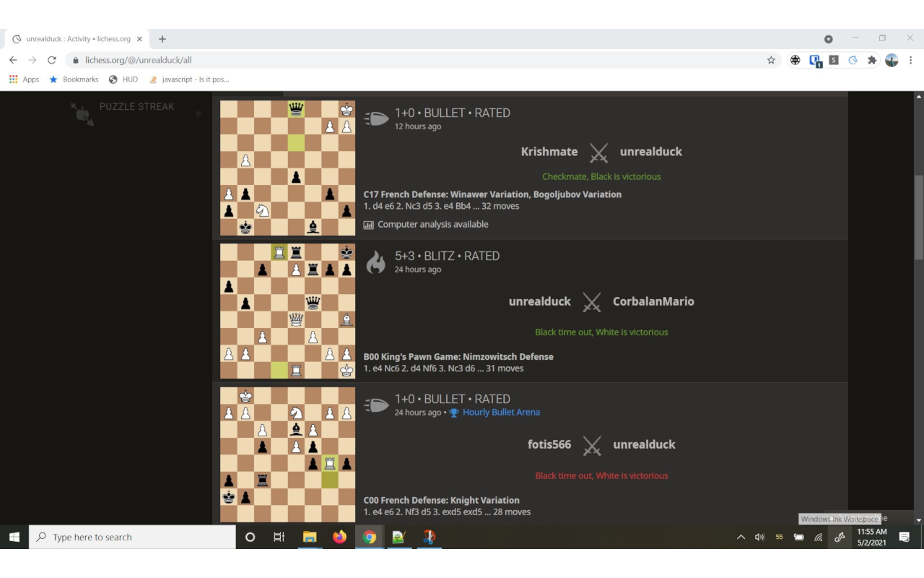The image size is (924, 578).
Task: Open the Apps bookmarks shortcut
Action: (x=24, y=79)
